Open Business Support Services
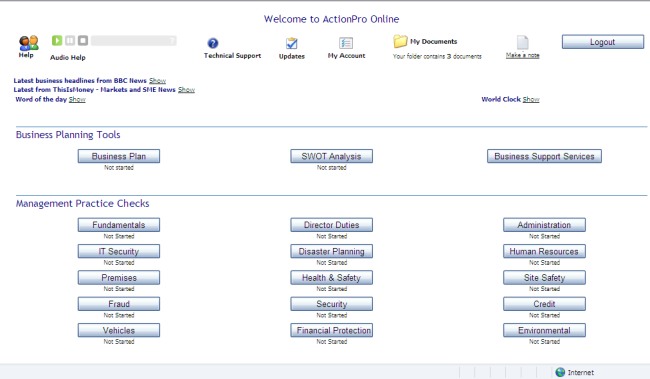The height and width of the screenshot is (379, 650). pos(544,156)
